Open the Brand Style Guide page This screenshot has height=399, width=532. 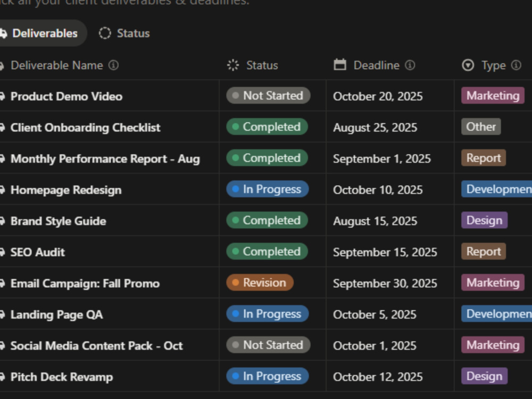(59, 221)
